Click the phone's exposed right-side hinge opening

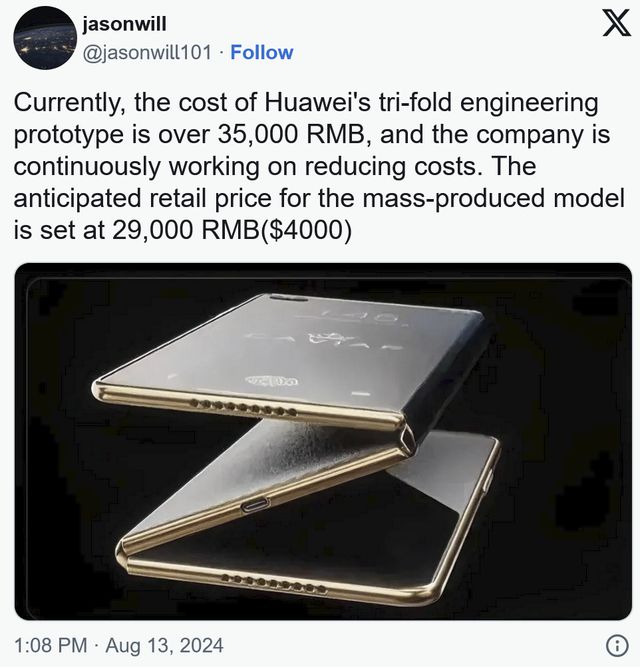407,439
